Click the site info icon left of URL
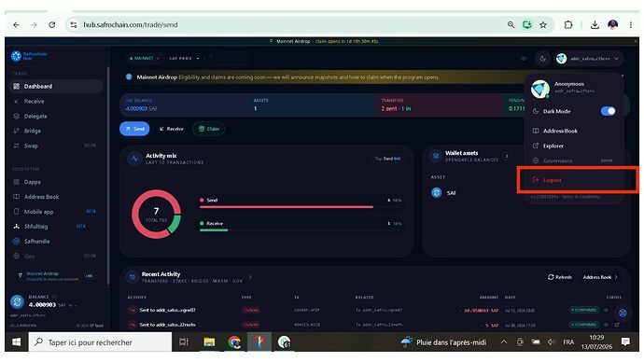 [74, 24]
